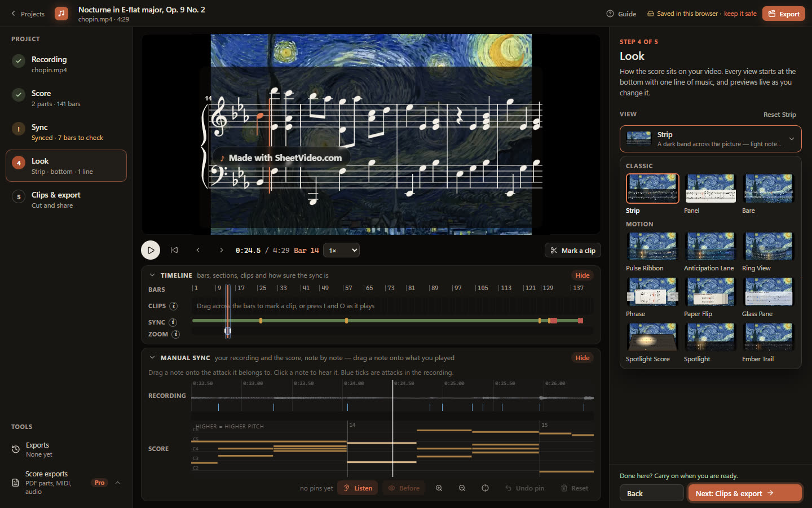Viewport: 812px width, 508px height.
Task: Click the green sync confidence bar
Action: tap(387, 321)
